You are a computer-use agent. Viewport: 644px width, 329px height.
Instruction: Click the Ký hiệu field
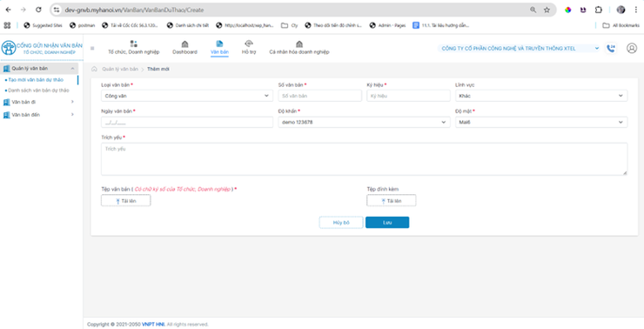(409, 96)
